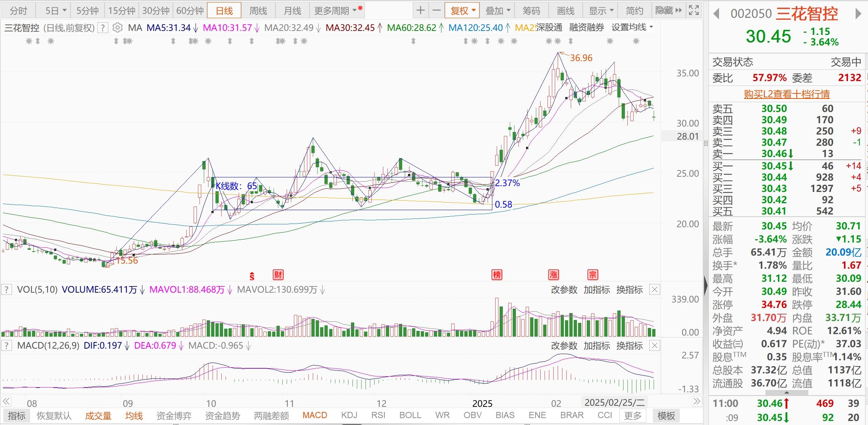Collapse the right quote panel handle

pyautogui.click(x=706, y=286)
